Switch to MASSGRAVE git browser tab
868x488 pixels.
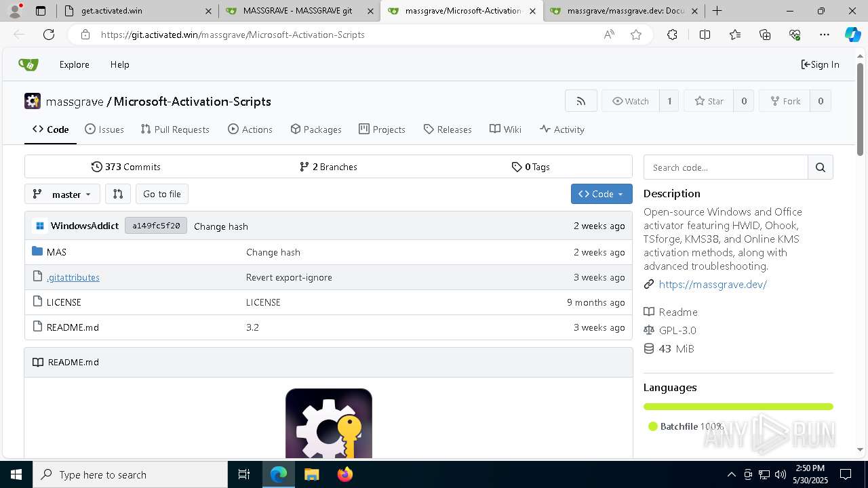click(298, 11)
